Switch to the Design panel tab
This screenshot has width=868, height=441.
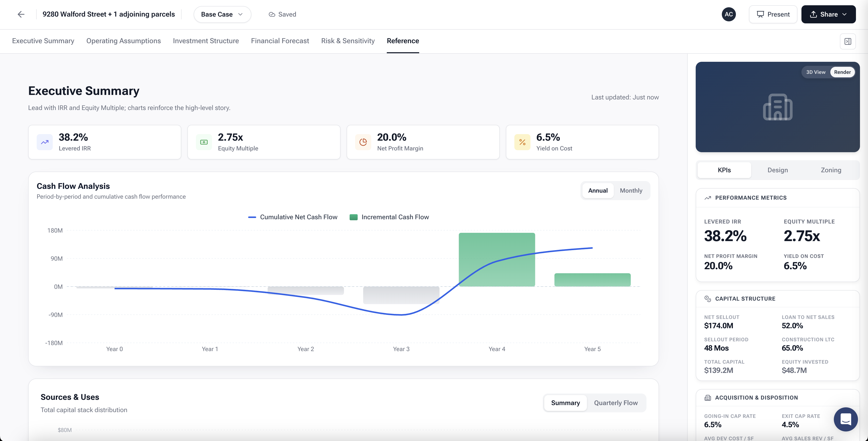tap(777, 170)
